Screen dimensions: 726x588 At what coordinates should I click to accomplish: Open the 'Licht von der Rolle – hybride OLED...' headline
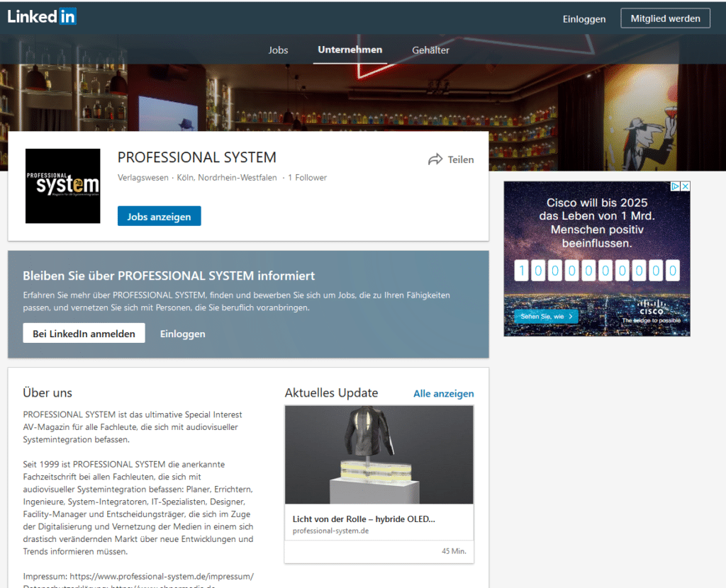pyautogui.click(x=364, y=519)
